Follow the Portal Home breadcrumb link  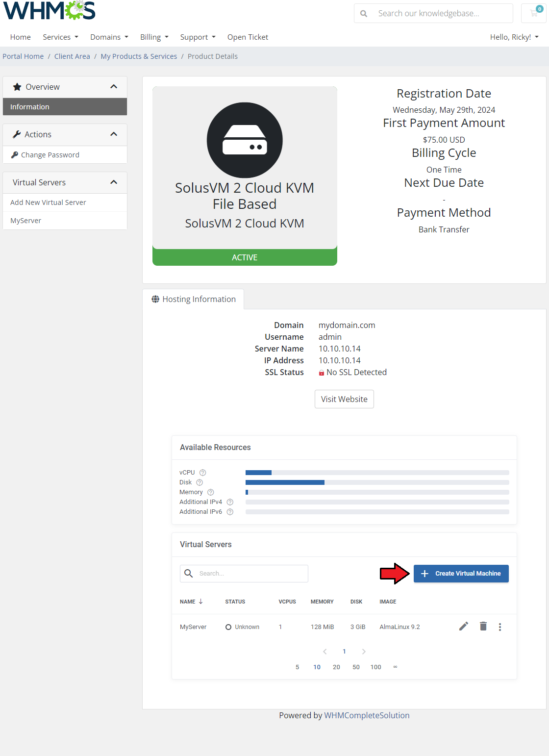click(x=23, y=56)
